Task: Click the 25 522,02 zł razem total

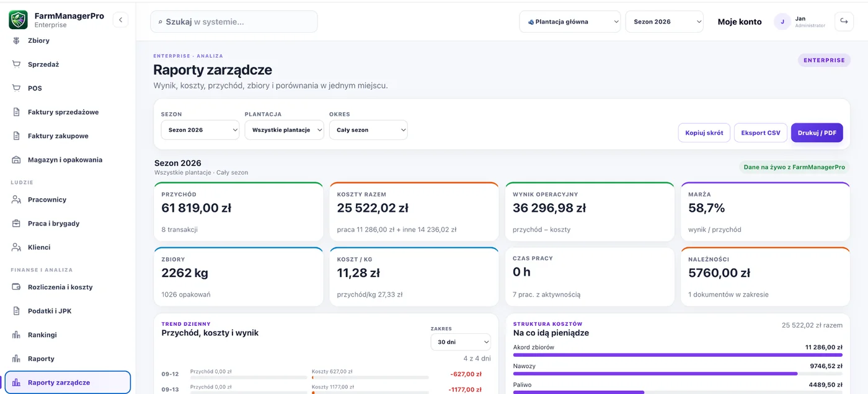Action: 812,325
